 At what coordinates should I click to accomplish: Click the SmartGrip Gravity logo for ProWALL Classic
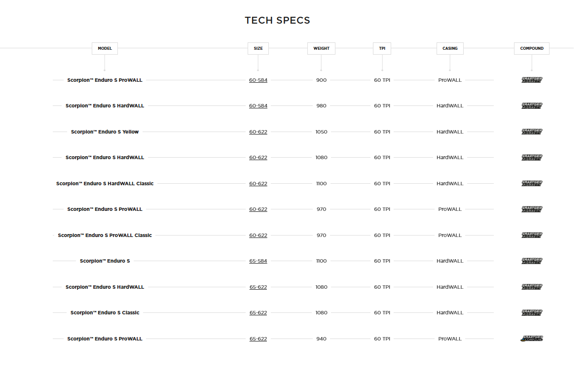pyautogui.click(x=532, y=235)
